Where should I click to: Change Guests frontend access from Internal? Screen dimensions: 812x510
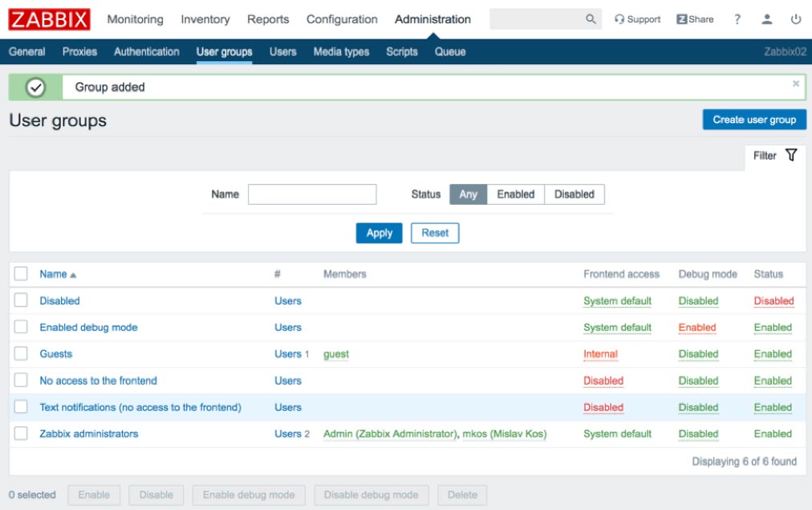click(x=601, y=354)
